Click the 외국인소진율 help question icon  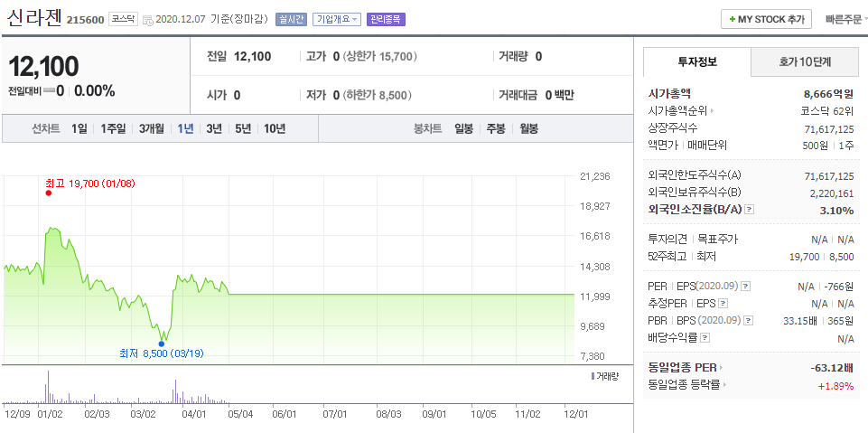tap(750, 210)
